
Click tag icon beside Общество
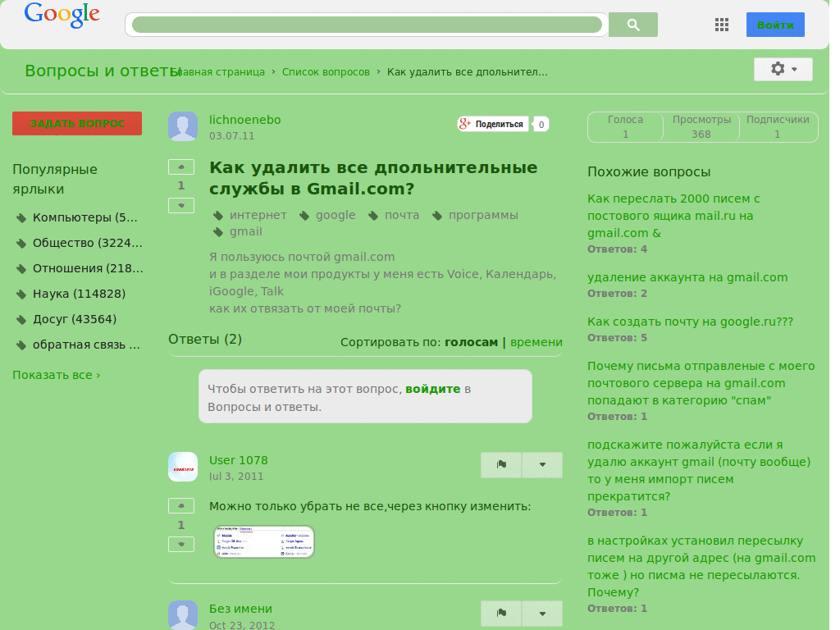click(x=21, y=243)
